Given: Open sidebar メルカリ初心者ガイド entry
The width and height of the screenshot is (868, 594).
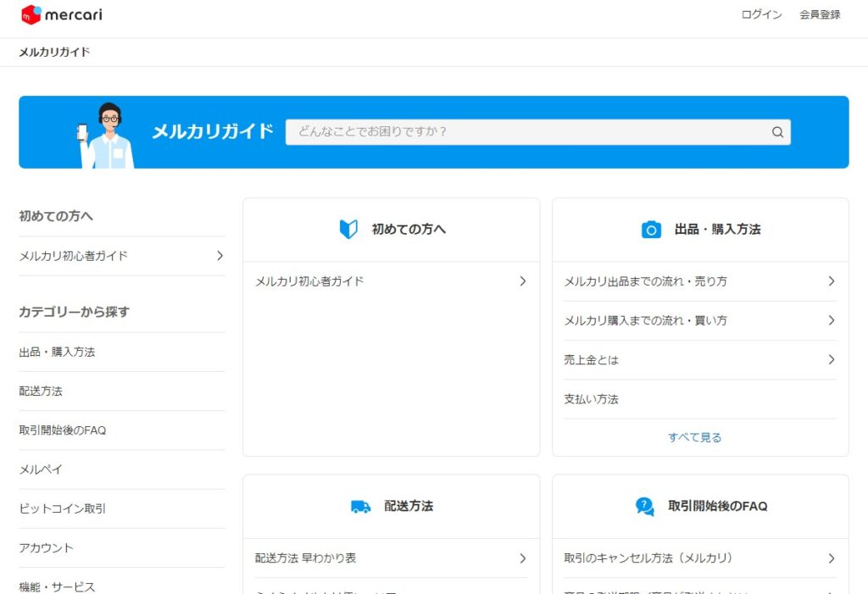Looking at the screenshot, I should click(x=122, y=256).
